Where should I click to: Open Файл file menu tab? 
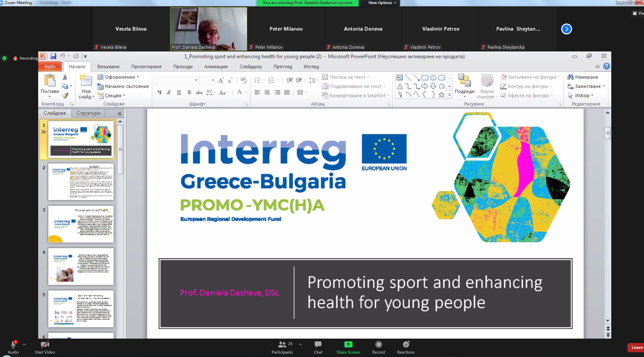pyautogui.click(x=50, y=66)
